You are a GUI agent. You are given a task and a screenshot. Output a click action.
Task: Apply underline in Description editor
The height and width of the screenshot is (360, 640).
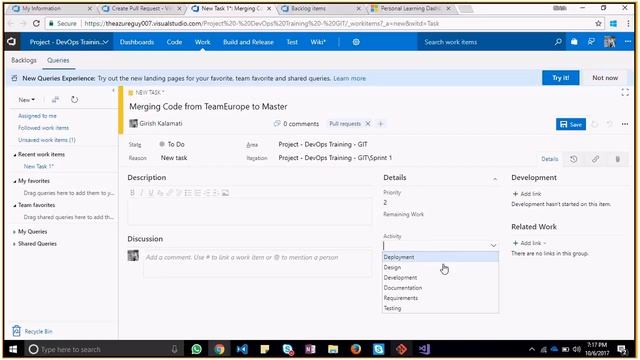151,193
